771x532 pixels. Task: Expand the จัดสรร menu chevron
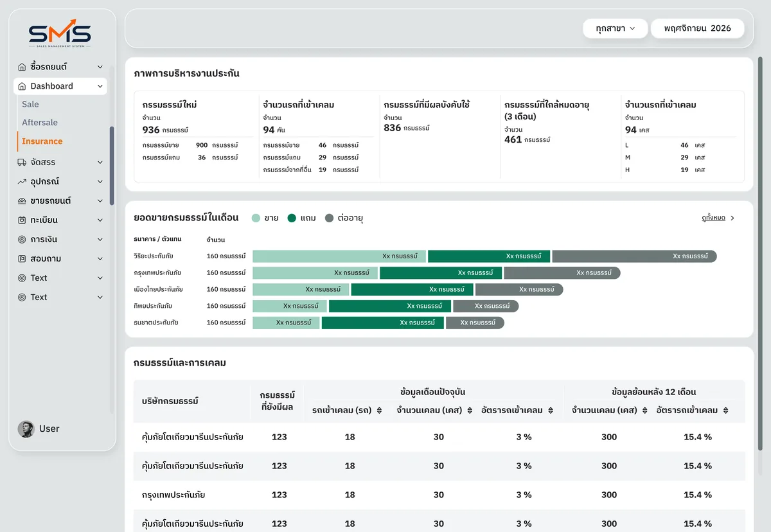[100, 163]
